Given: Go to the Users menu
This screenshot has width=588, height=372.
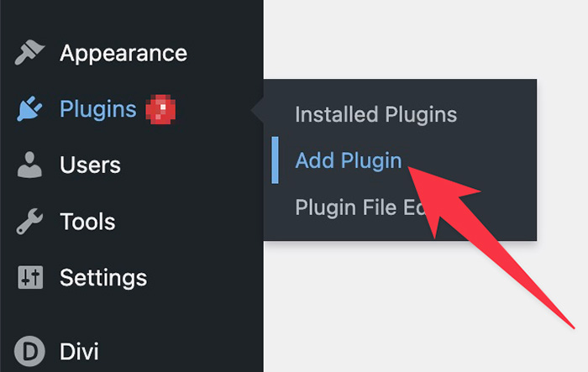Looking at the screenshot, I should click(90, 165).
